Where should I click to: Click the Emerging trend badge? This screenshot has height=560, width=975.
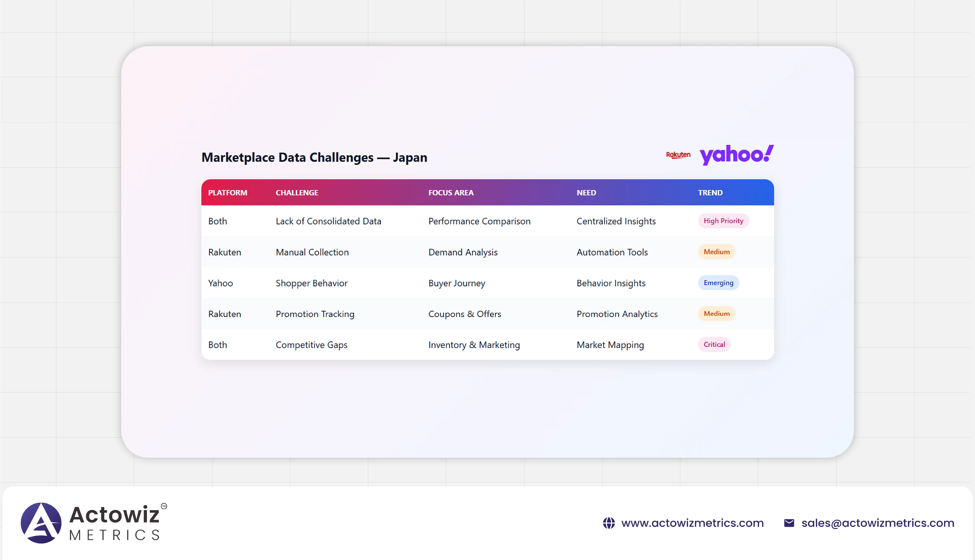coord(718,283)
